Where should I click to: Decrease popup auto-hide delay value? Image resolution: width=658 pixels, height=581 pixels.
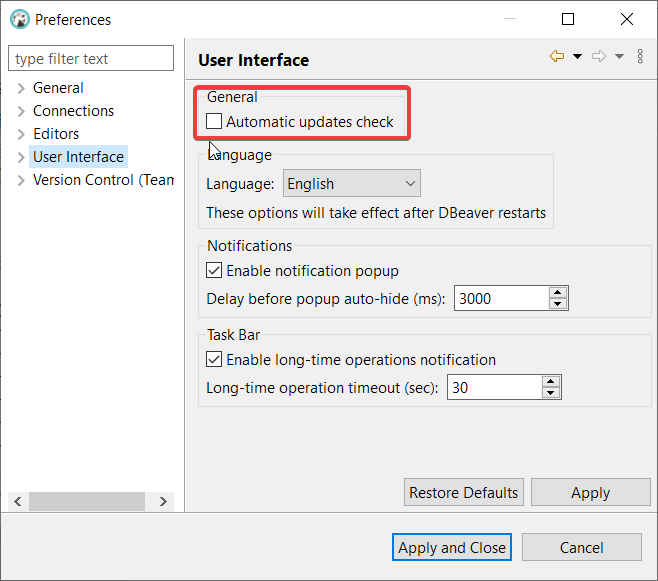click(558, 304)
